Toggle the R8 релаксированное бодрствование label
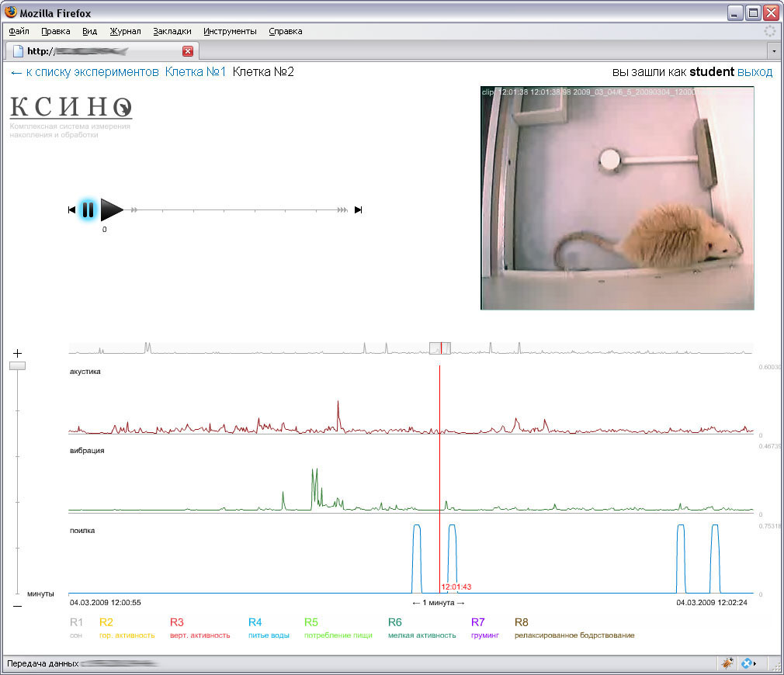This screenshot has height=675, width=784. (x=574, y=628)
